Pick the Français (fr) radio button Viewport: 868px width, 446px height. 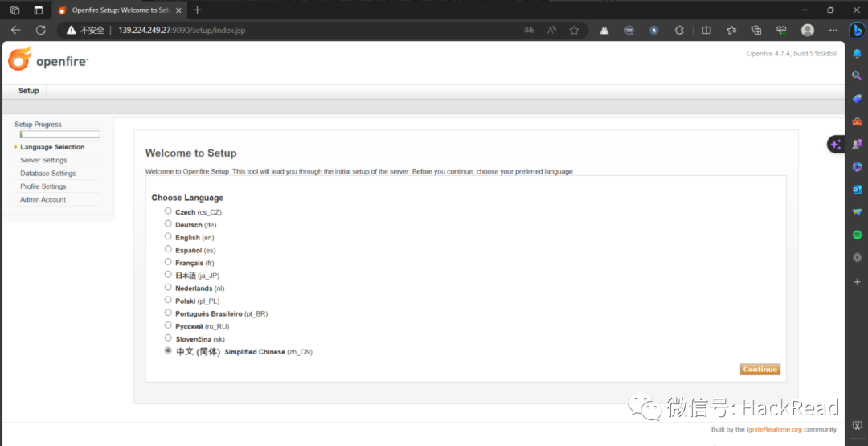point(168,262)
